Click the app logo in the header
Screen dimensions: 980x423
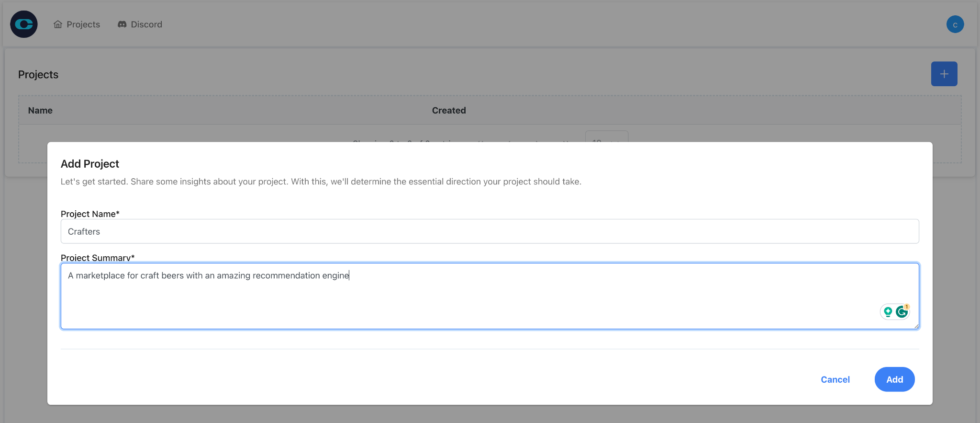[x=24, y=24]
